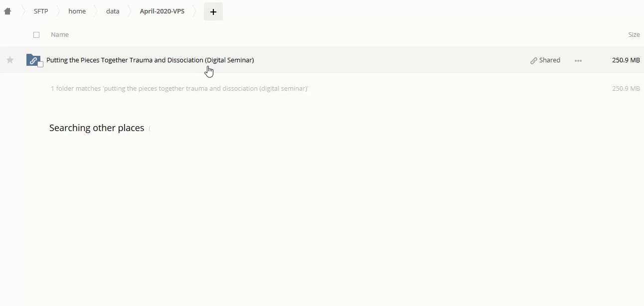Open Putting the Pieces Together folder name

[150, 60]
